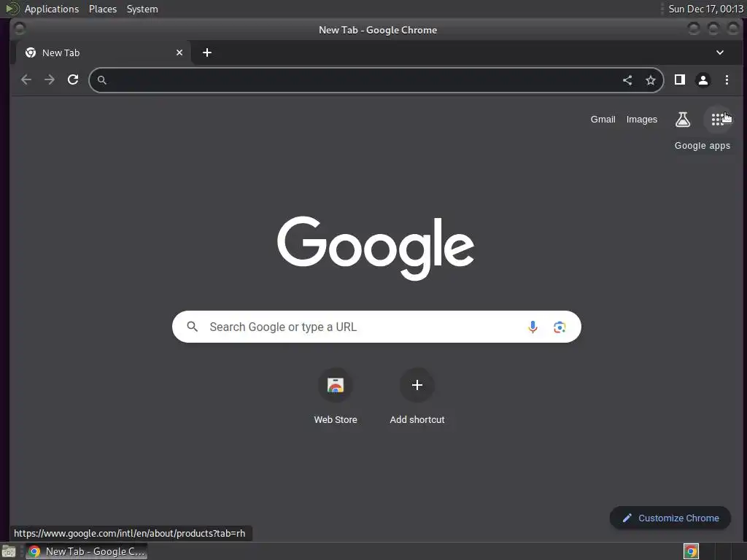Click the search icon in the address bar

pos(102,80)
